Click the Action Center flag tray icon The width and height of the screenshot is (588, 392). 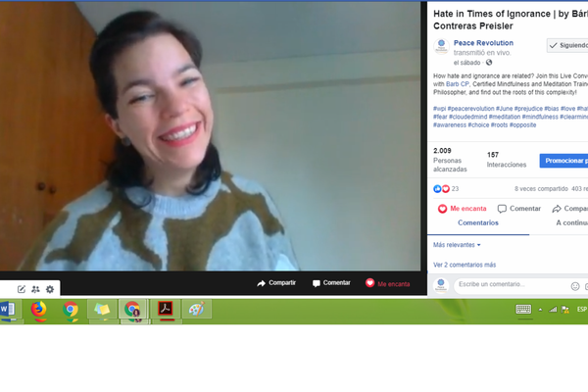point(565,310)
